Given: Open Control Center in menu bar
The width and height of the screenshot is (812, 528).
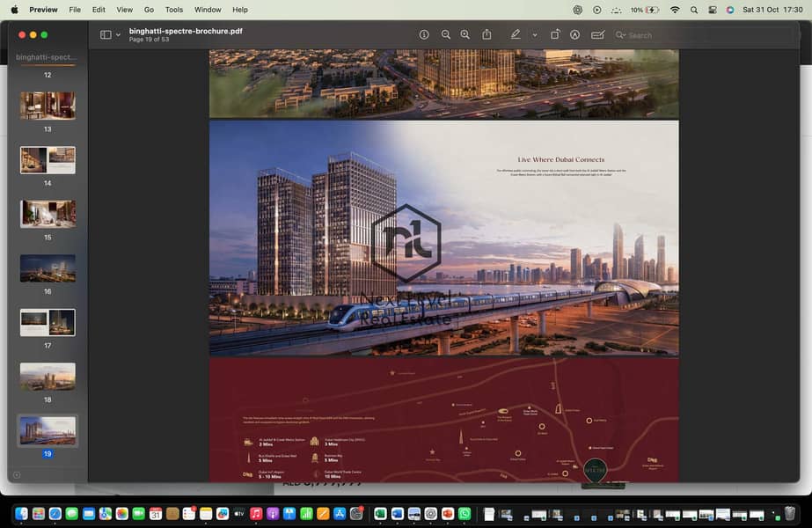Looking at the screenshot, I should pos(713,10).
